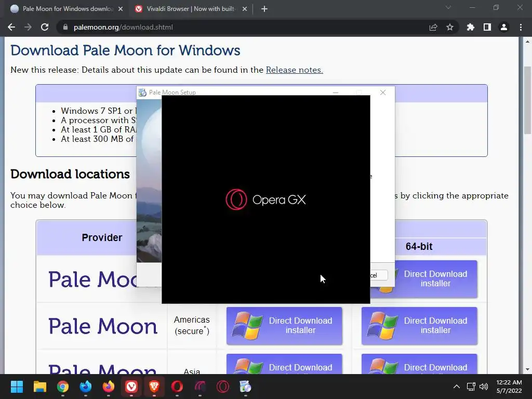The width and height of the screenshot is (532, 399).
Task: Share this page via the share icon
Action: [x=433, y=27]
